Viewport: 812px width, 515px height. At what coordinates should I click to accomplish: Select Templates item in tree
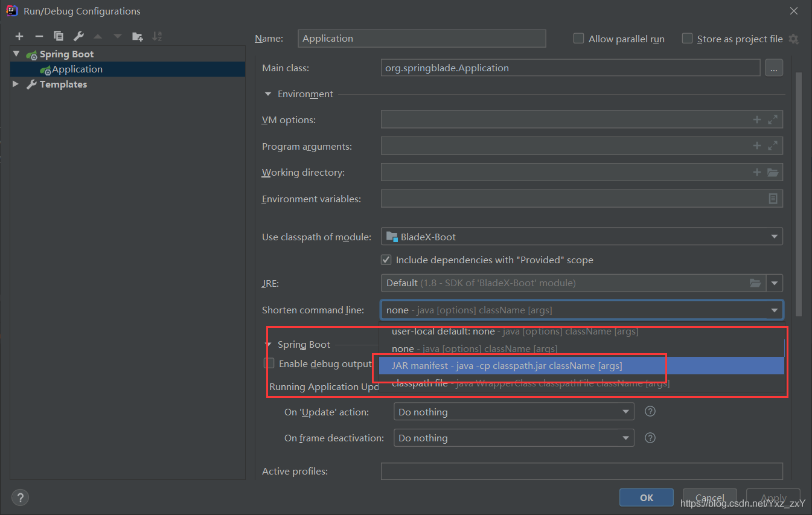click(x=127, y=84)
